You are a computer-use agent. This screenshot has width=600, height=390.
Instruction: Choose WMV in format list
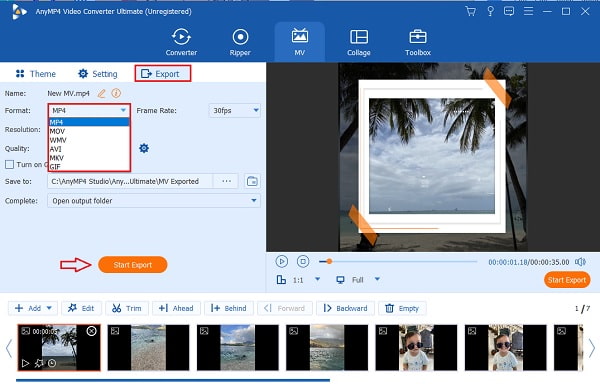(x=89, y=140)
